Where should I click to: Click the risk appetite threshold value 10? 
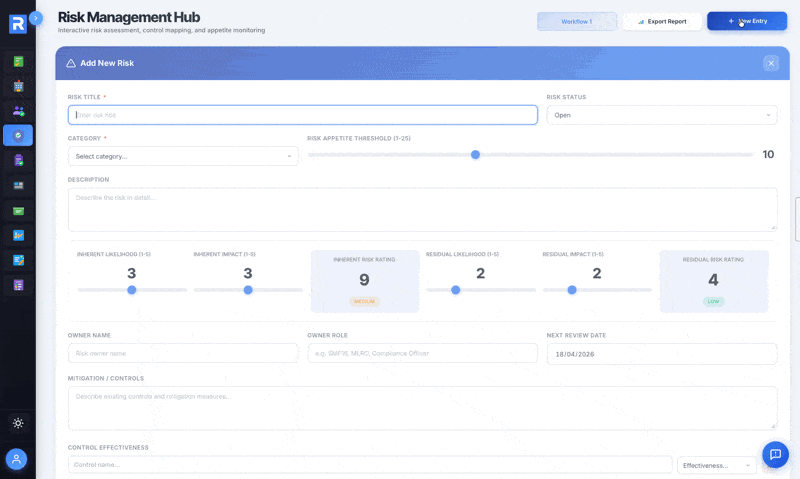point(768,155)
